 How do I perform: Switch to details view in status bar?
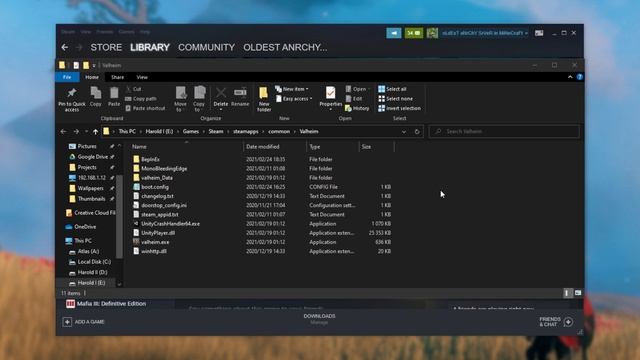click(x=567, y=293)
